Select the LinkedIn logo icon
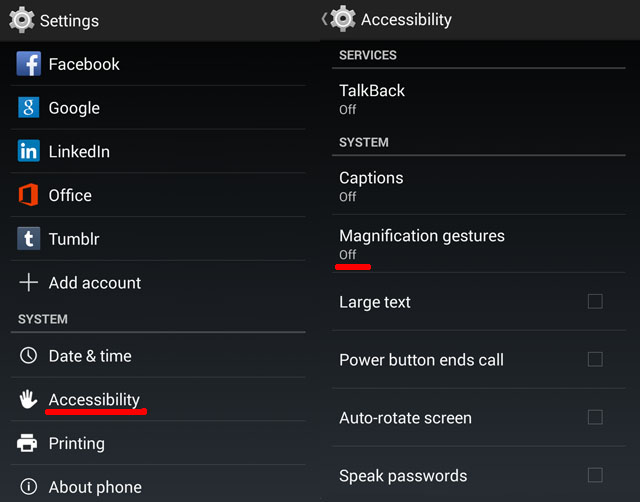The image size is (640, 502). click(x=29, y=151)
